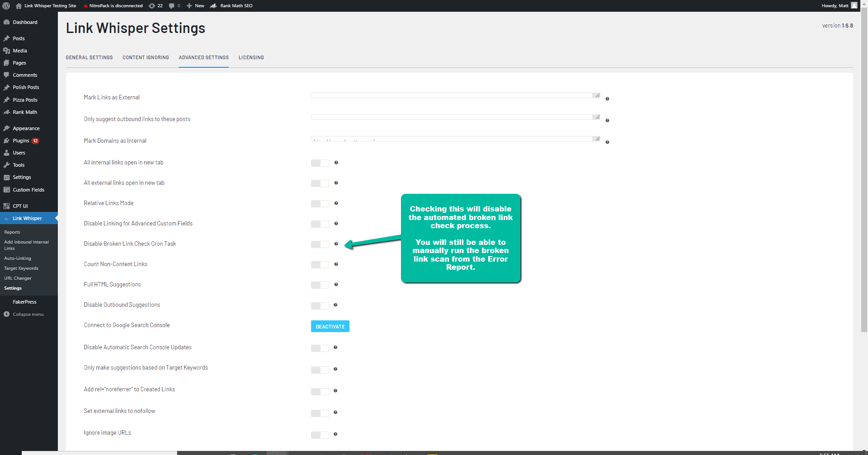Collapse the admin sidebar menu

(x=28, y=314)
